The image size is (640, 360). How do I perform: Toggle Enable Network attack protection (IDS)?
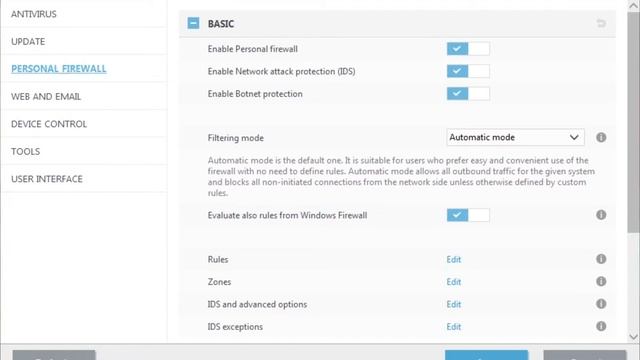coord(468,71)
